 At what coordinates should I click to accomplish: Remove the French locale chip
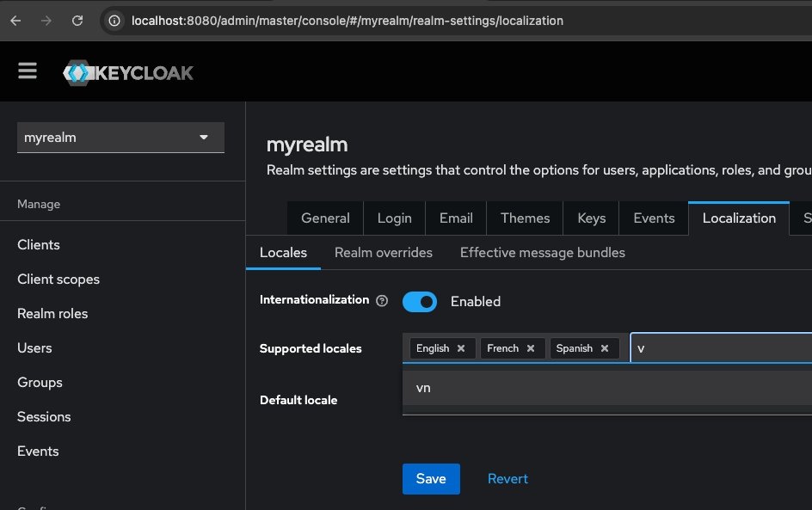click(531, 348)
